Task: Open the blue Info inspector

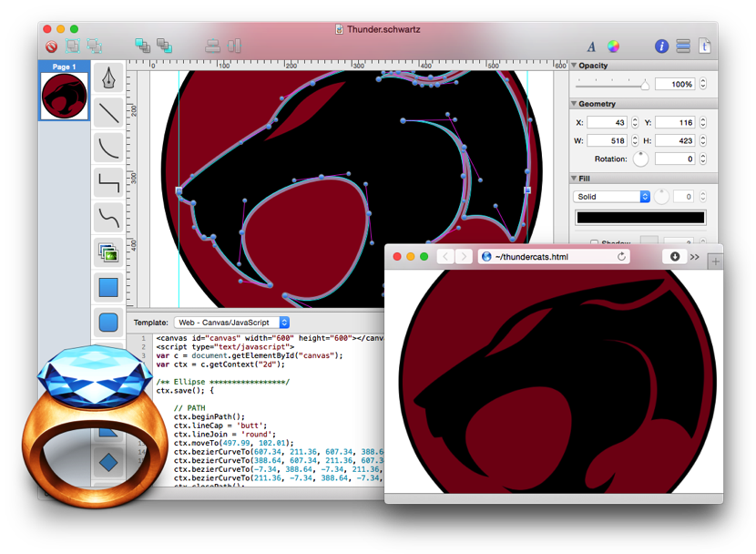Action: (661, 46)
